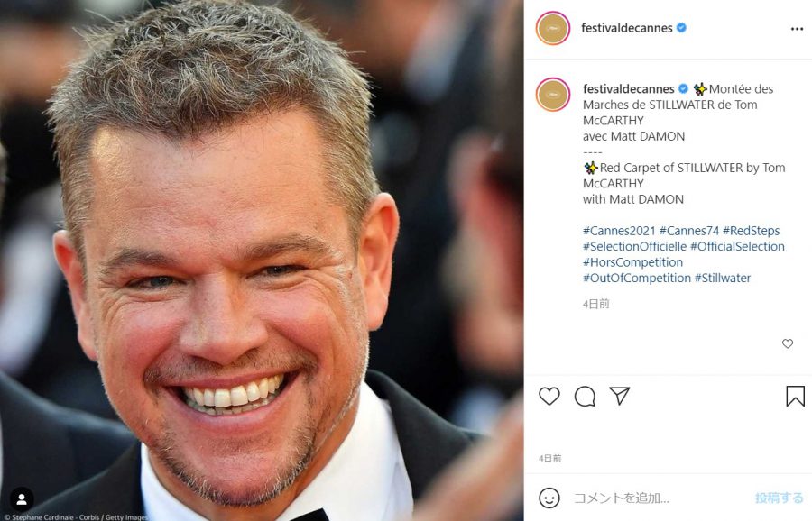Image resolution: width=812 pixels, height=521 pixels.
Task: Show tagged people icon on photo
Action: [22, 499]
